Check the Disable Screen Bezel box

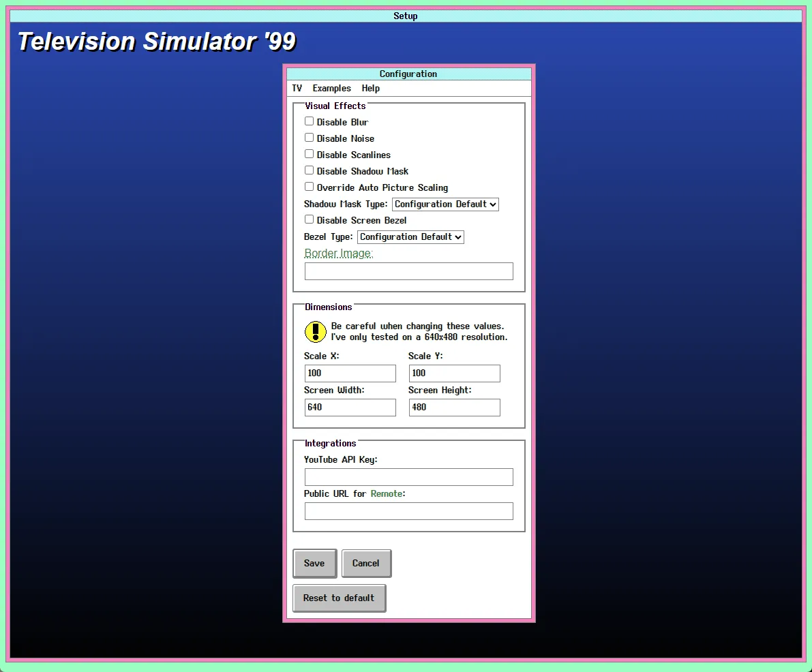[x=309, y=219]
